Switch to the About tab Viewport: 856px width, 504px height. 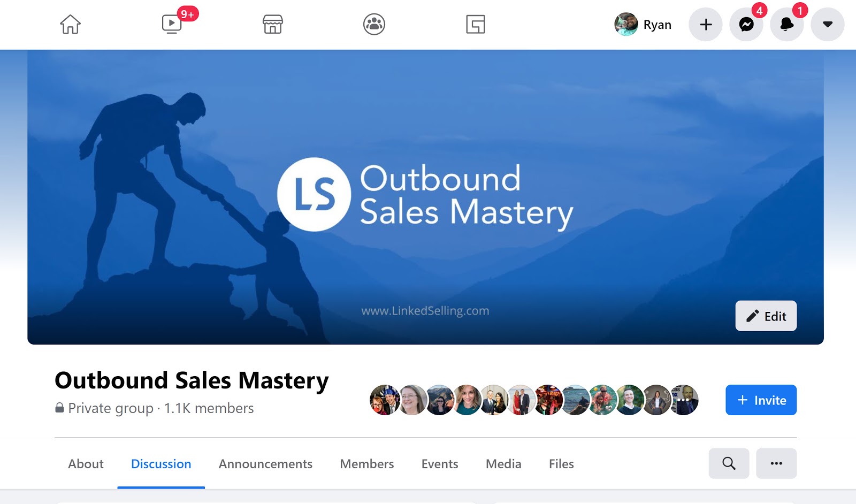coord(86,464)
